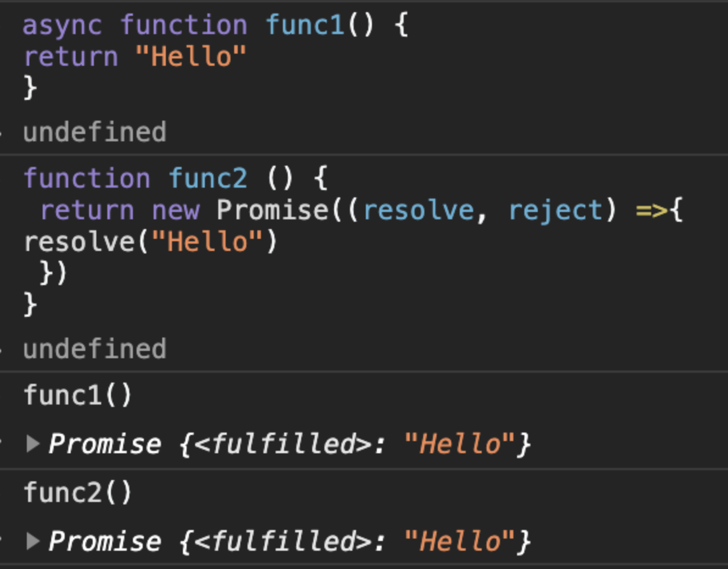Click the resolve parameter in the executor

click(418, 210)
